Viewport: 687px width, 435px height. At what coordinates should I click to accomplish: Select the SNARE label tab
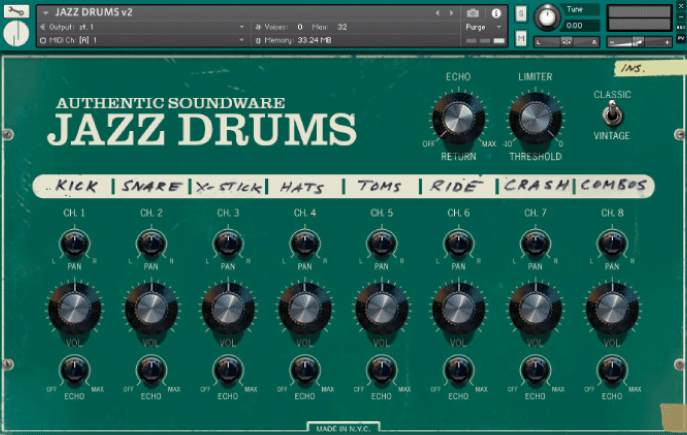(x=151, y=186)
